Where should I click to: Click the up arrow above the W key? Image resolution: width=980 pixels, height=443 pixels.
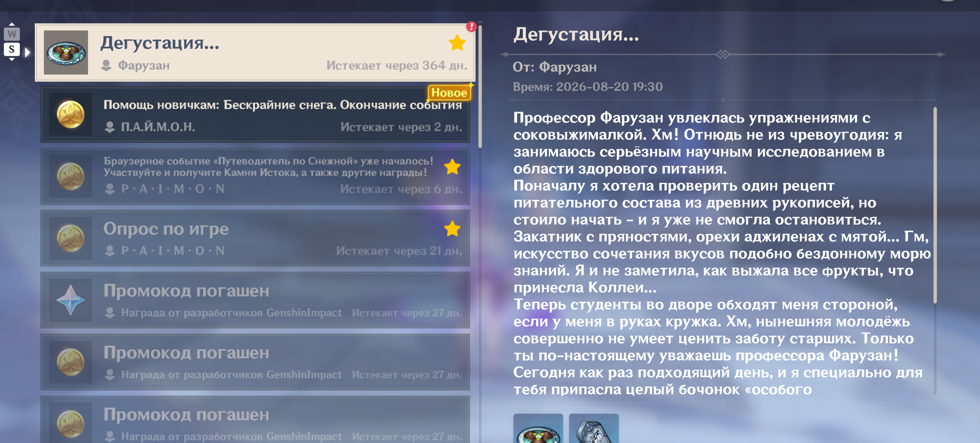pos(12,24)
